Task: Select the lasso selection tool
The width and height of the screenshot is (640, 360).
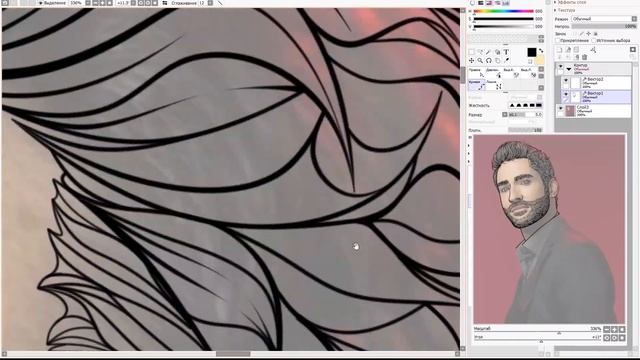Action: 480,52
